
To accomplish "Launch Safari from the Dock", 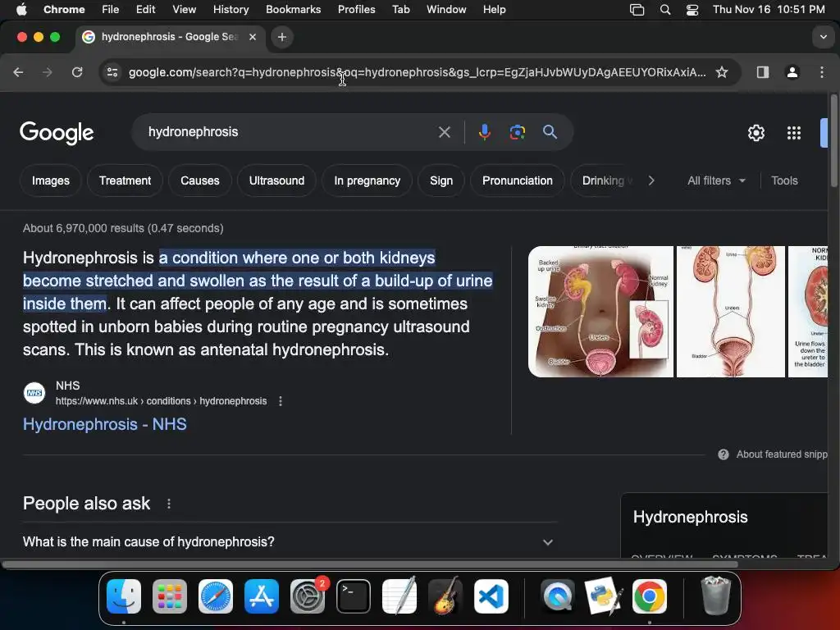I will pyautogui.click(x=216, y=596).
